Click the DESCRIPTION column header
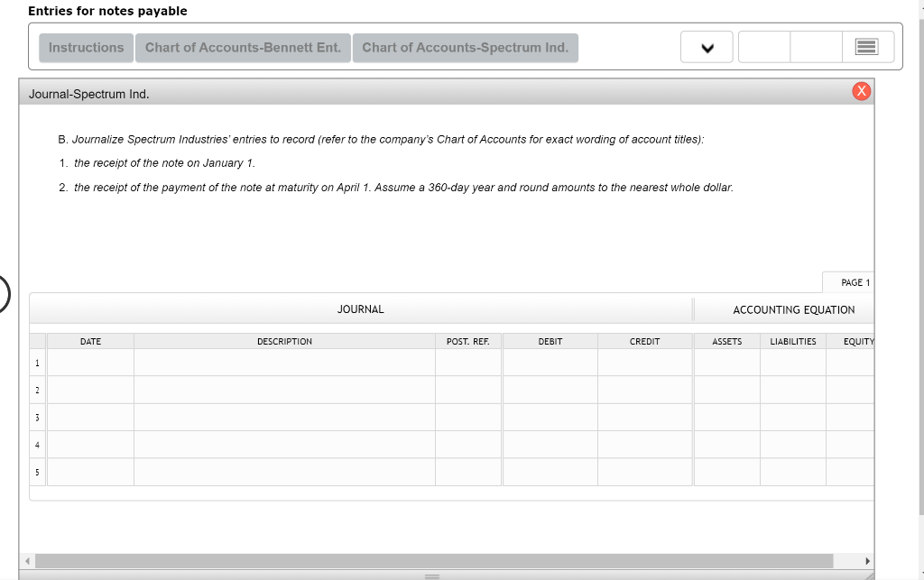Image resolution: width=924 pixels, height=580 pixels. tap(284, 342)
